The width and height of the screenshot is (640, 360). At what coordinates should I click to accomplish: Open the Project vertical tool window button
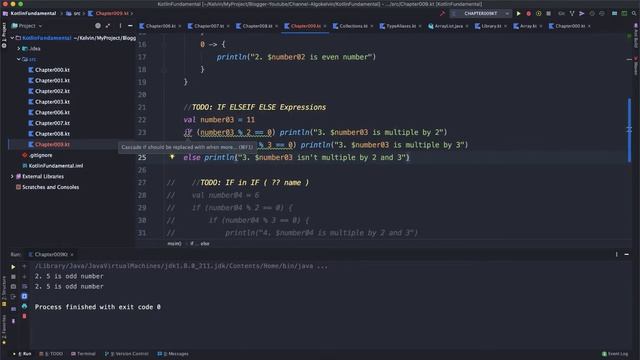[x=4, y=36]
